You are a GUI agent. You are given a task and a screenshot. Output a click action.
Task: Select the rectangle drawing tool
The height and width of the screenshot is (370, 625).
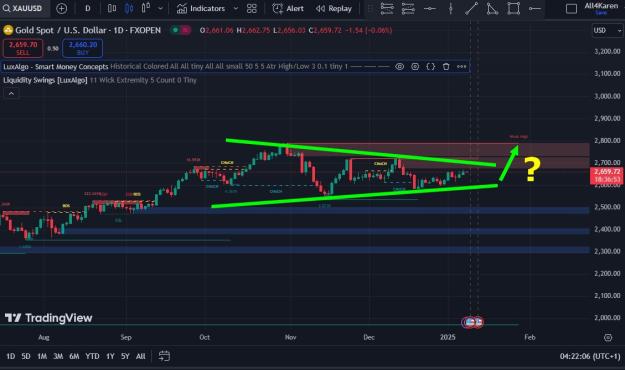tap(513, 8)
